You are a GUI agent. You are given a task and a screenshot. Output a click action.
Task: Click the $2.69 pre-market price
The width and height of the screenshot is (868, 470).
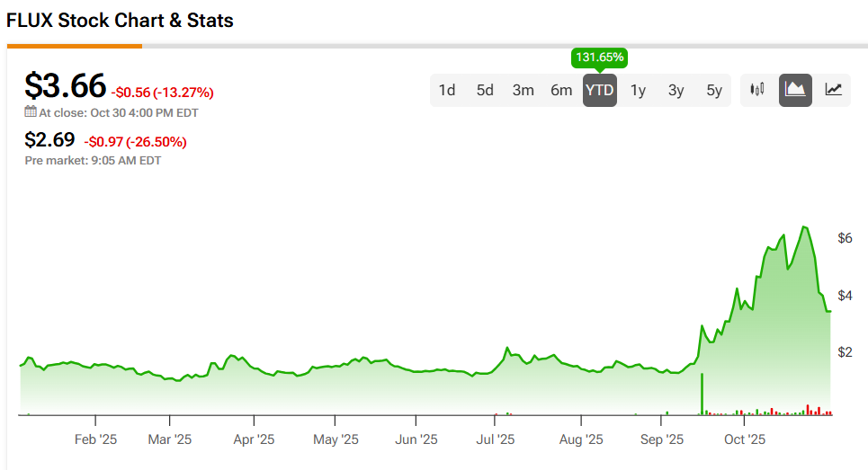point(50,139)
